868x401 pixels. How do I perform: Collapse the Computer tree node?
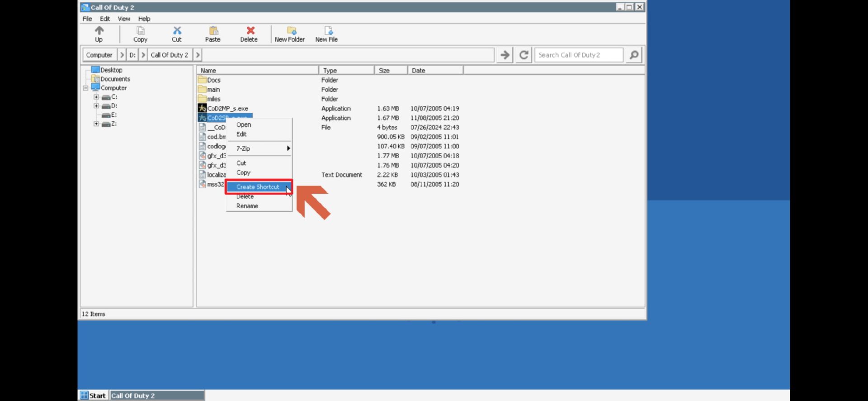[x=85, y=88]
